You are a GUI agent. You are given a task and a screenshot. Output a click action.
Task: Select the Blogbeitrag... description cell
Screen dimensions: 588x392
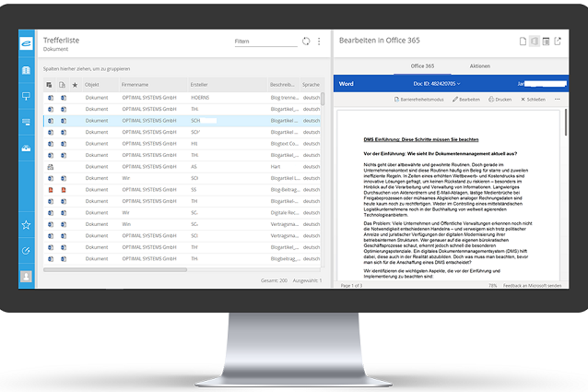pos(285,259)
